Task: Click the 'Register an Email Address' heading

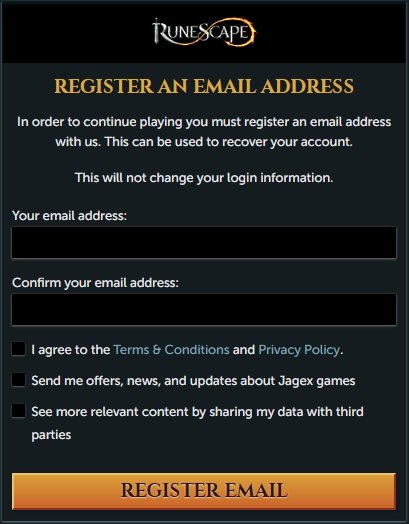Action: click(x=204, y=86)
